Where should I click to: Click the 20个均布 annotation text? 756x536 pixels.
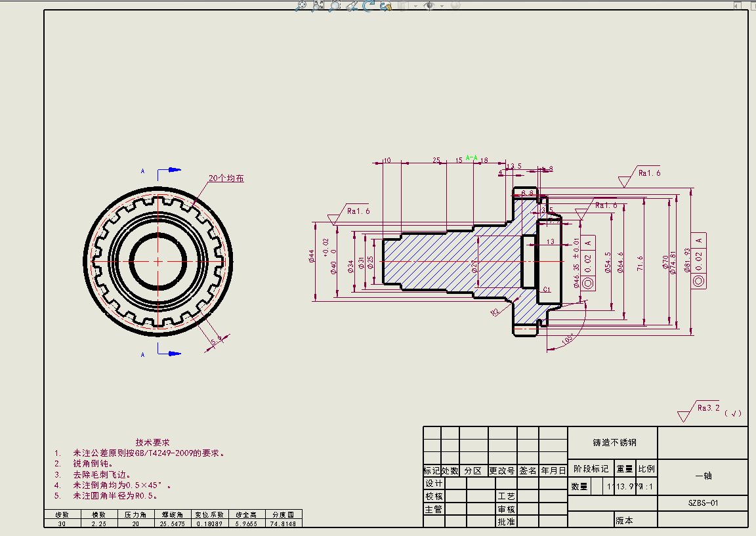[226, 178]
